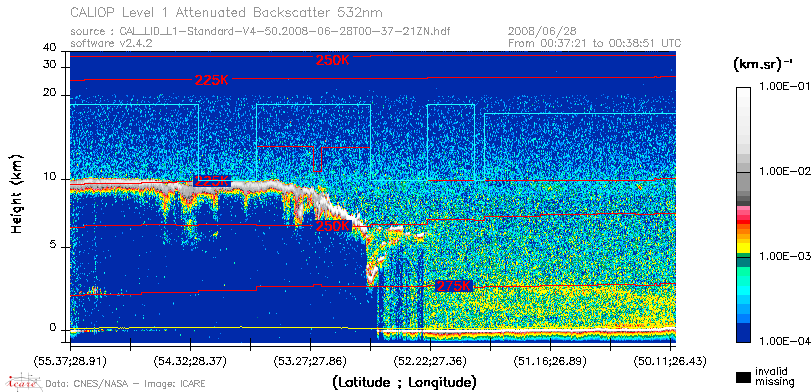811x392 pixels.
Task: Click the '(50.11;26.43)' axis tick label
Action: click(670, 360)
